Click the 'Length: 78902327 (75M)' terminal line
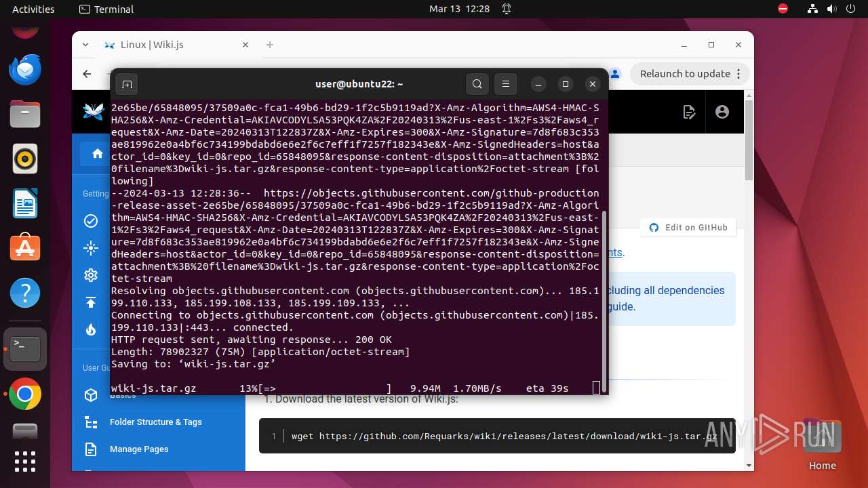Viewport: 868px width, 488px height. tap(260, 352)
